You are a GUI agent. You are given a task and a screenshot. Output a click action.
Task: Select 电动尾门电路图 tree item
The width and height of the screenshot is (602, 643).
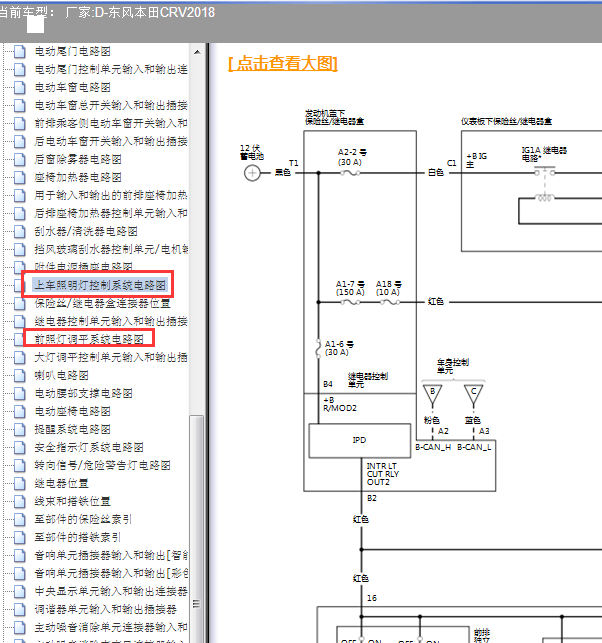pos(73,51)
